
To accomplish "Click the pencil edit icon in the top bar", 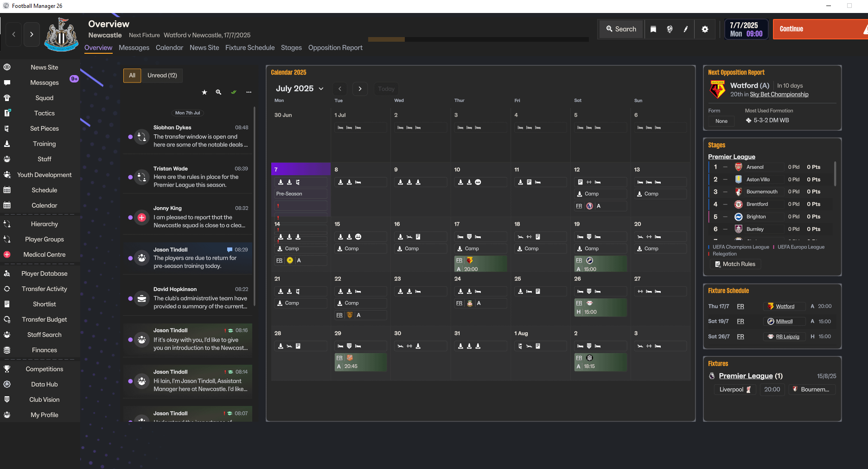I will (x=686, y=29).
